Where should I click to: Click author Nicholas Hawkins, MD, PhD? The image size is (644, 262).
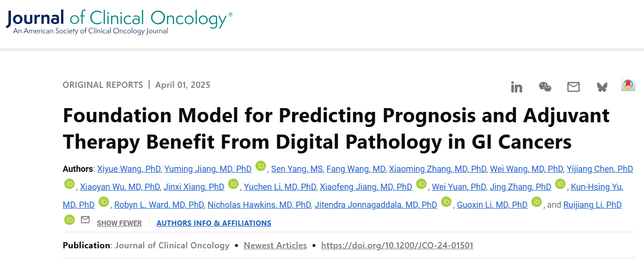point(259,205)
